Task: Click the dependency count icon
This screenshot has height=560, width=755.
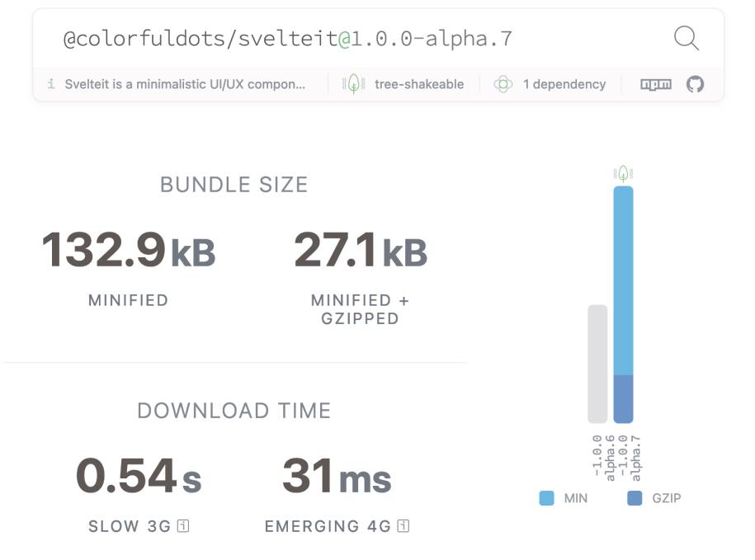Action: (x=503, y=84)
